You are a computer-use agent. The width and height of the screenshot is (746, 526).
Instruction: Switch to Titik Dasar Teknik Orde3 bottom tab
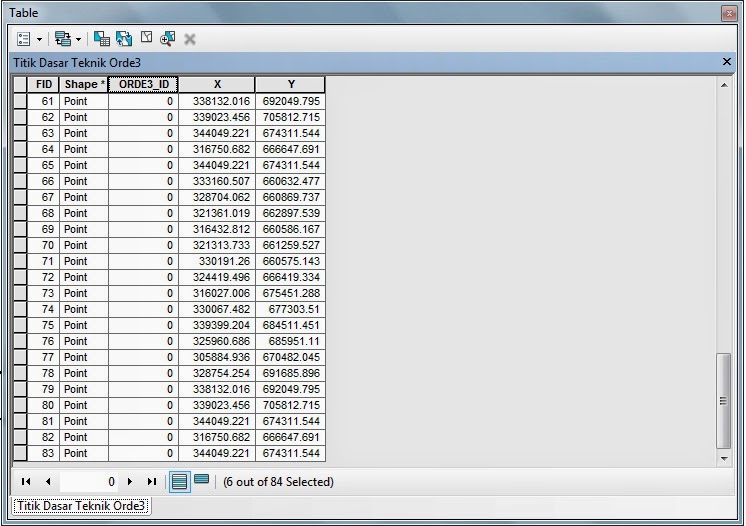(x=81, y=506)
